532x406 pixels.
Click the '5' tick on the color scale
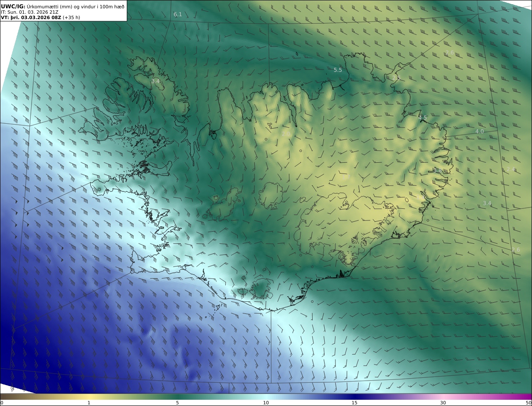click(177, 403)
